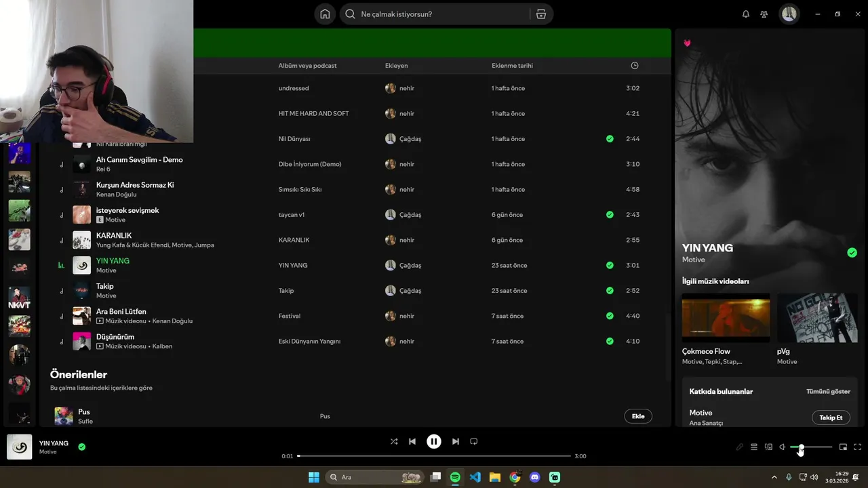The width and height of the screenshot is (868, 488).
Task: Open the lyrics microphone icon
Action: click(x=740, y=447)
